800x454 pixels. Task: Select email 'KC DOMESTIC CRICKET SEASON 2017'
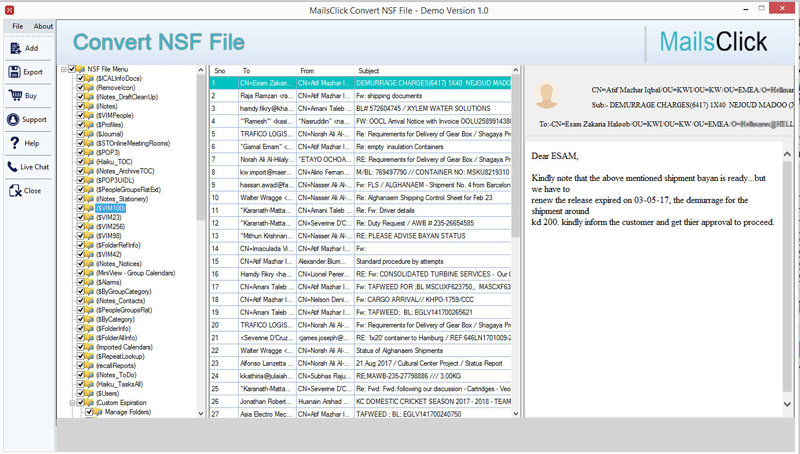[x=360, y=402]
